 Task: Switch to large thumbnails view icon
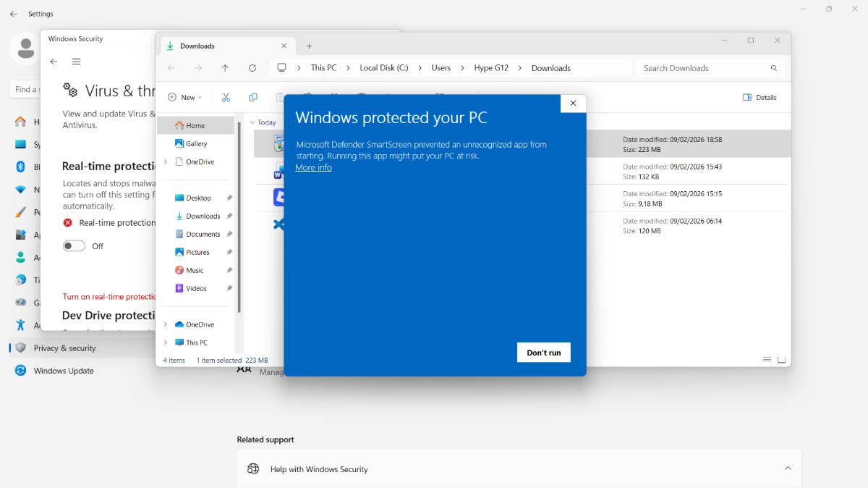tap(781, 360)
